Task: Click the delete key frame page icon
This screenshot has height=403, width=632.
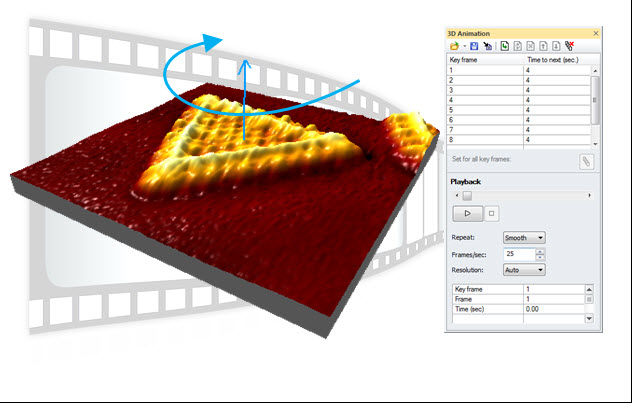Action: [x=530, y=46]
